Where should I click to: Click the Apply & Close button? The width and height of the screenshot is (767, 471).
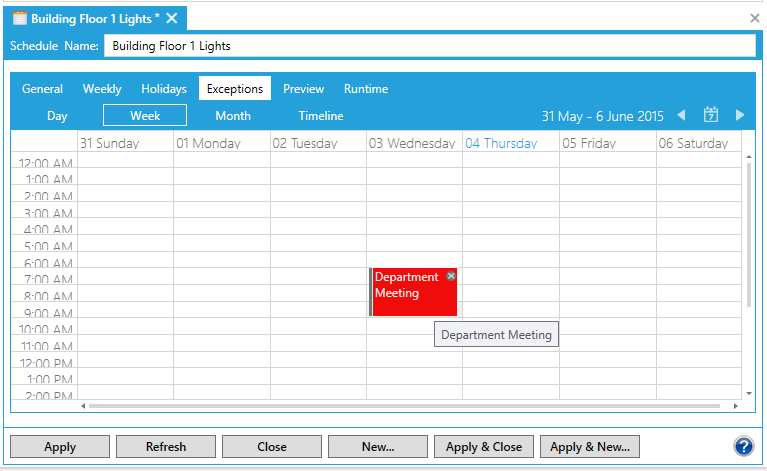coord(484,447)
